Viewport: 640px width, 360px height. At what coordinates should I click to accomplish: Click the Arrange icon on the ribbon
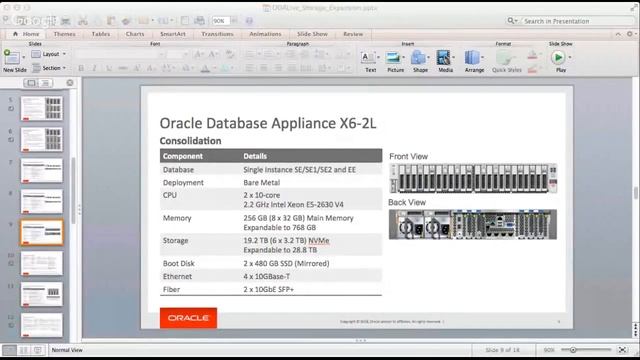tap(472, 58)
